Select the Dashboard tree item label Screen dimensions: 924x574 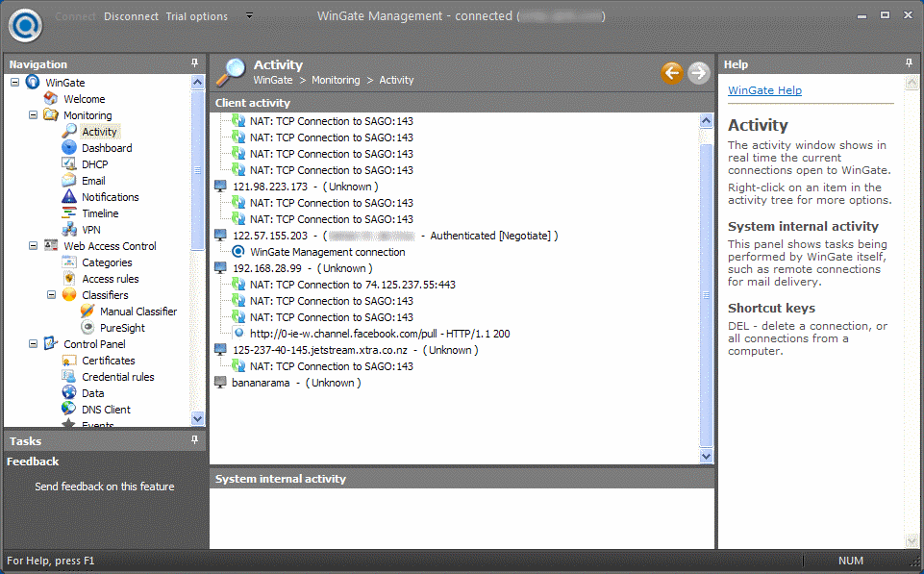(107, 148)
